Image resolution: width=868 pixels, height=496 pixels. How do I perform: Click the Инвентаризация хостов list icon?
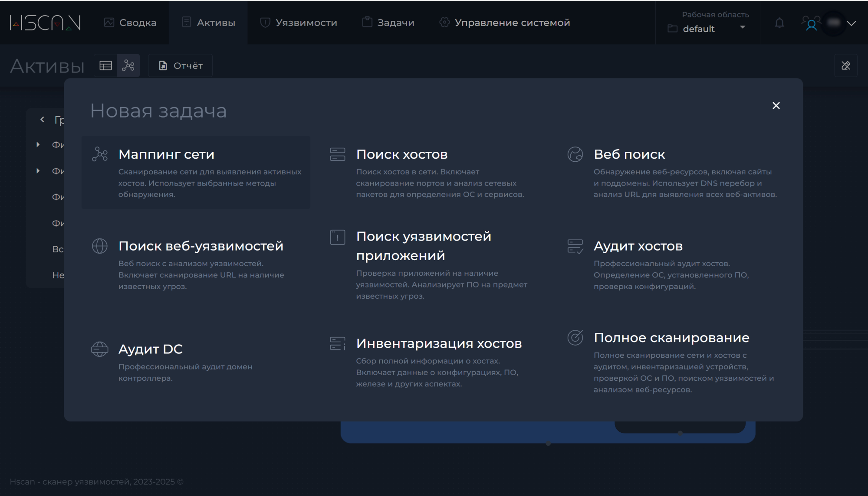(x=337, y=343)
